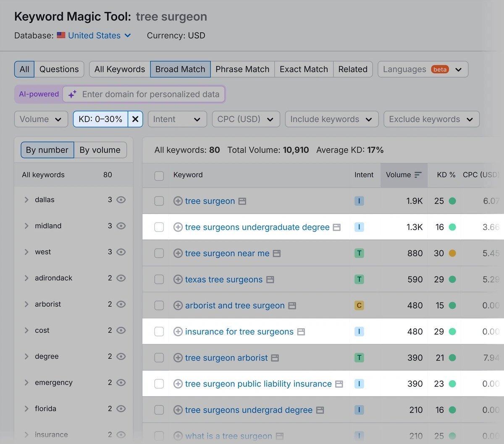Check 'tree surgeon near me' row checkbox
The height and width of the screenshot is (444, 504).
click(159, 253)
